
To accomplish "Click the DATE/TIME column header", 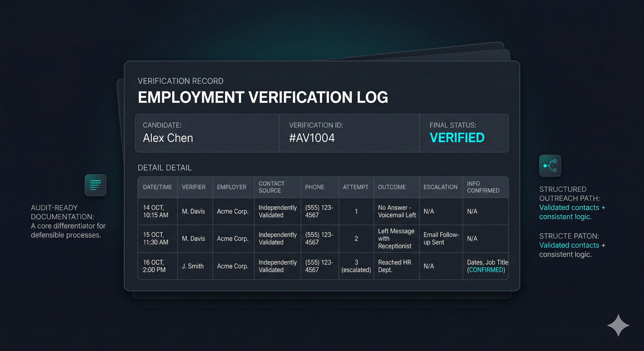I will [x=157, y=187].
